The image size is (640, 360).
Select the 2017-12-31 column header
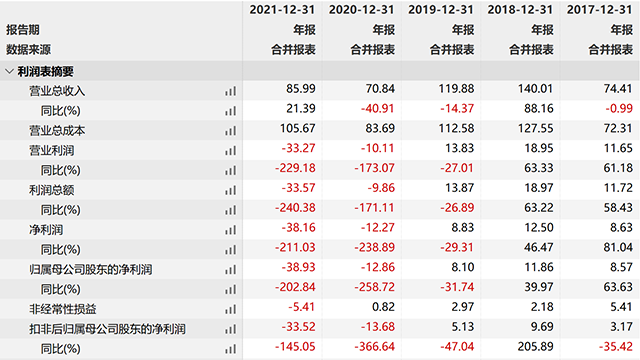[599, 10]
